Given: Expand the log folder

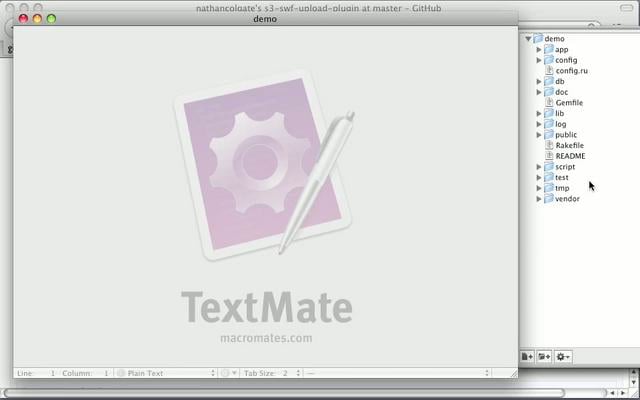Looking at the screenshot, I should 539,124.
